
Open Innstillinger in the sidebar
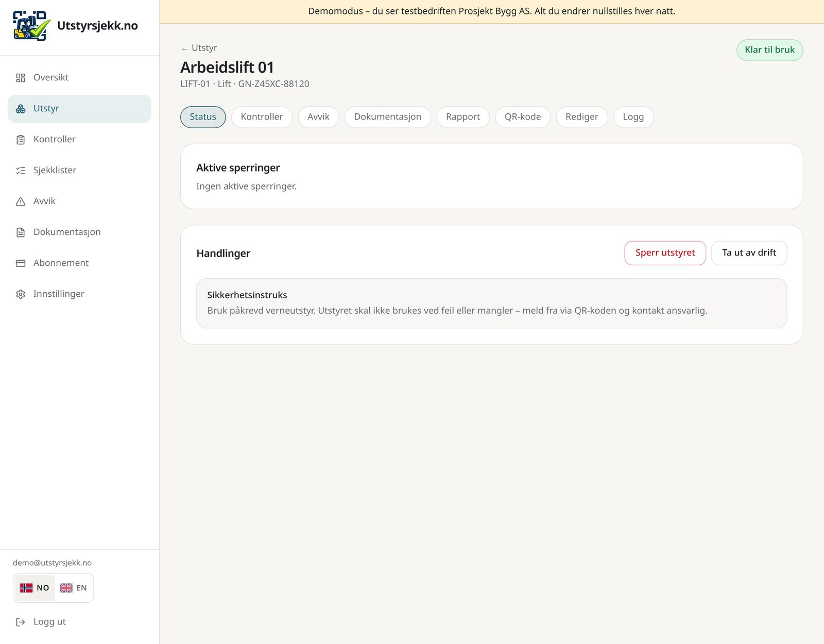[79, 294]
